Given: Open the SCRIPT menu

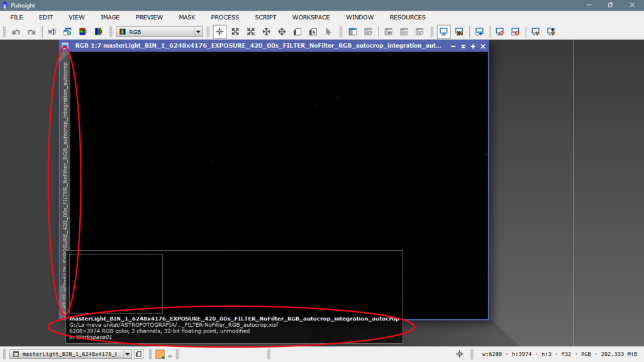Looking at the screenshot, I should [266, 17].
